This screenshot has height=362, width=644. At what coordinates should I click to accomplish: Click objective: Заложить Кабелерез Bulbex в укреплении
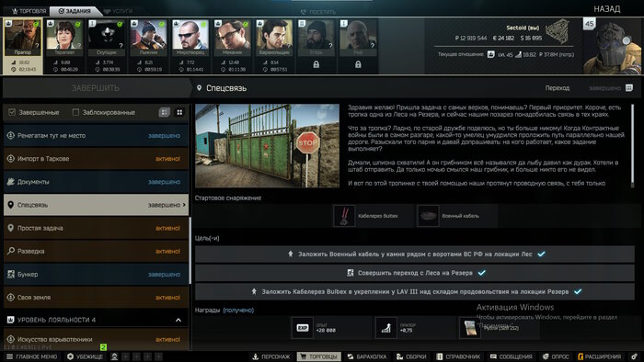415,292
